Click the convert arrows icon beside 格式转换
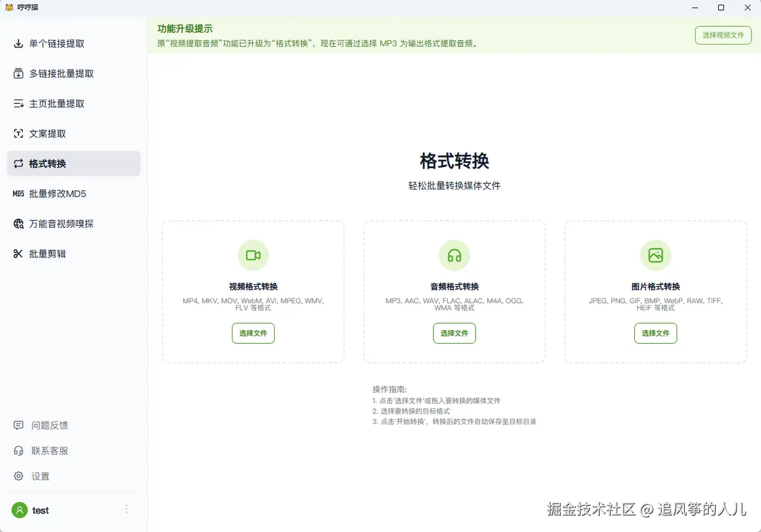The height and width of the screenshot is (532, 761). pyautogui.click(x=18, y=163)
